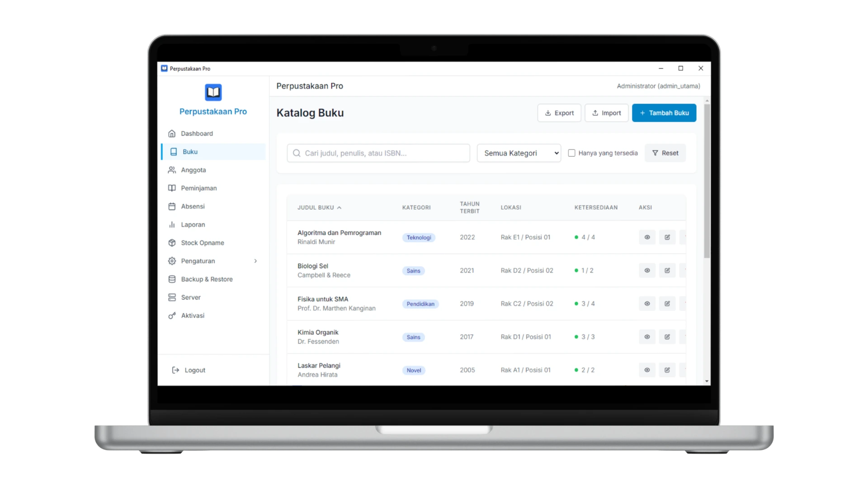Click Sains tag on Biologi Sel row
Image resolution: width=868 pixels, height=488 pixels.
(413, 271)
